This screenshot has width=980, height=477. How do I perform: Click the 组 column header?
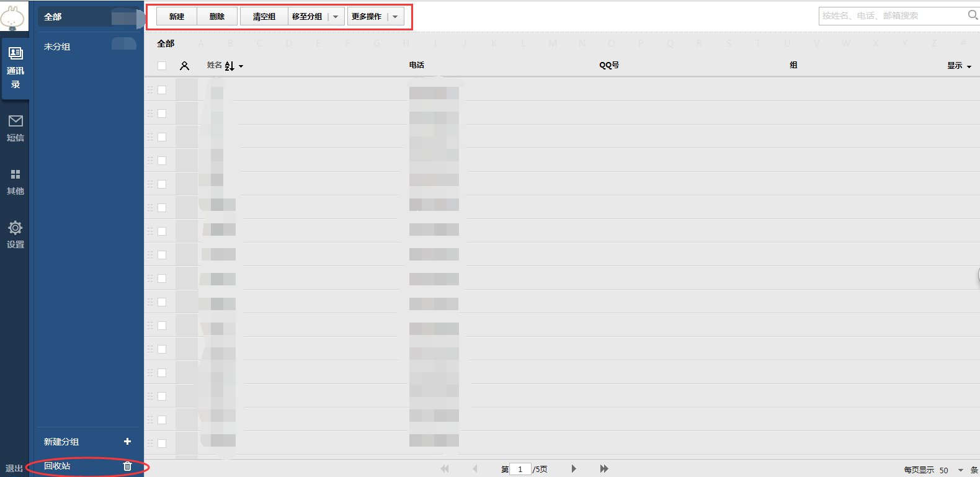coord(793,65)
